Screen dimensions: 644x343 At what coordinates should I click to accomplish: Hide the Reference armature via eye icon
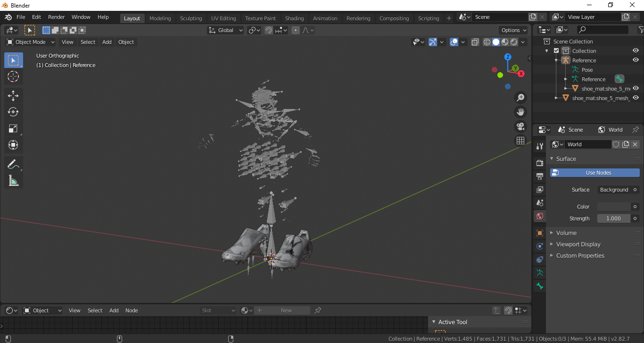[636, 60]
